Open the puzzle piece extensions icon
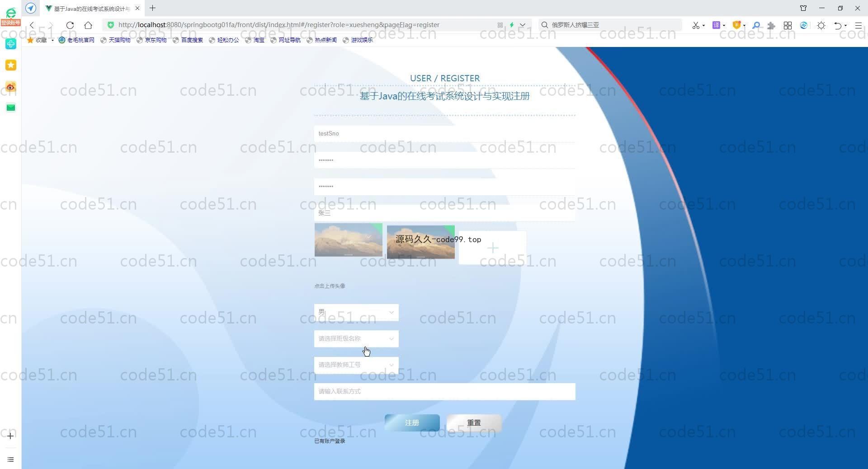The image size is (868, 469). point(772,25)
